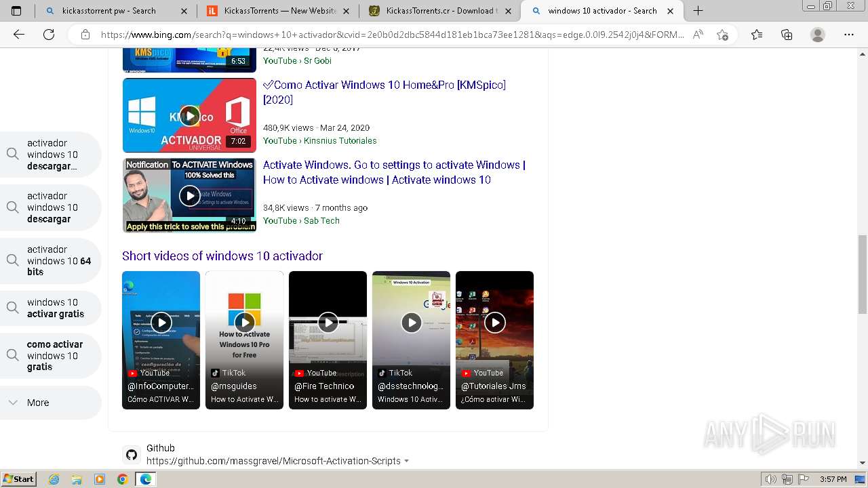
Task: Play the Como Activar Windows 10 Home&Pro video
Action: 189,115
